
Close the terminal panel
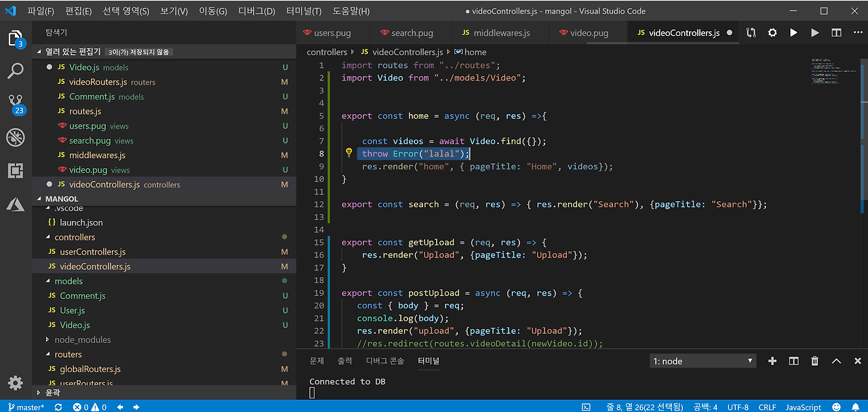[x=858, y=361]
